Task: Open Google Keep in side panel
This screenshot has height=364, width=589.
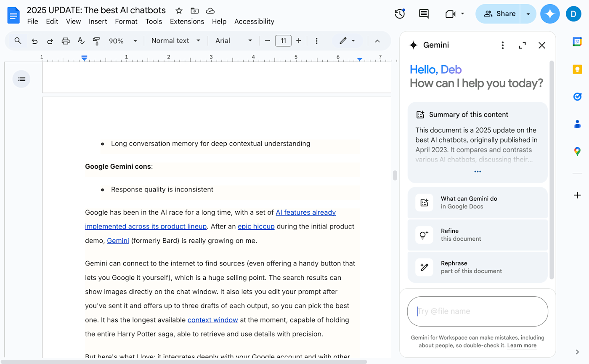Action: click(x=577, y=69)
